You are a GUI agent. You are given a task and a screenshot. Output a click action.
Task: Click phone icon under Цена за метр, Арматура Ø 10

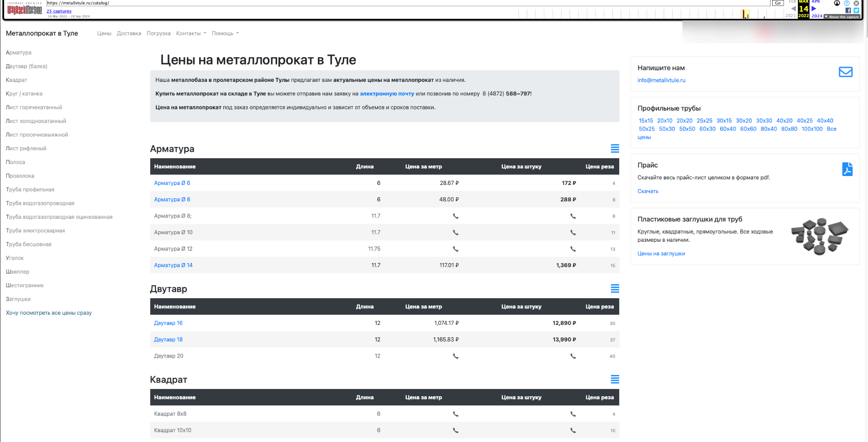click(456, 232)
